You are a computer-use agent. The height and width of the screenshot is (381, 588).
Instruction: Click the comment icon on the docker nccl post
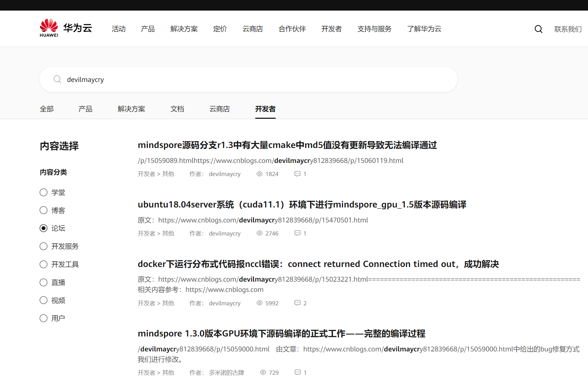(x=298, y=303)
